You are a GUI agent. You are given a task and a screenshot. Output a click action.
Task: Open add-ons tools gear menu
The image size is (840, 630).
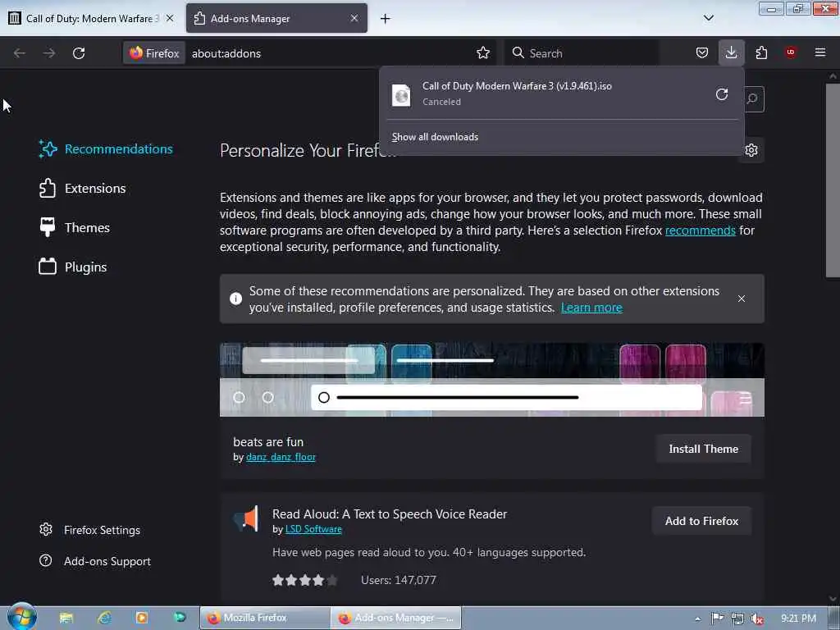751,150
